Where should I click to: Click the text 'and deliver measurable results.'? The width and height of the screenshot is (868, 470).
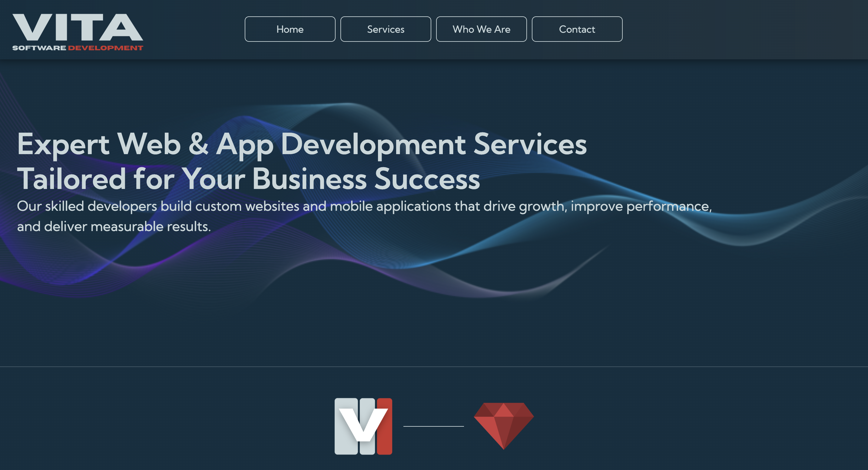coord(114,227)
